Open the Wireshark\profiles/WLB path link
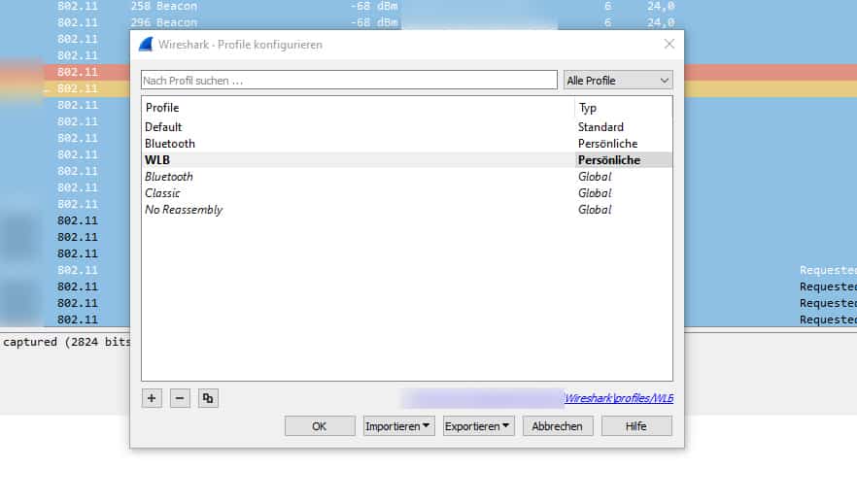The image size is (857, 504). pos(619,398)
